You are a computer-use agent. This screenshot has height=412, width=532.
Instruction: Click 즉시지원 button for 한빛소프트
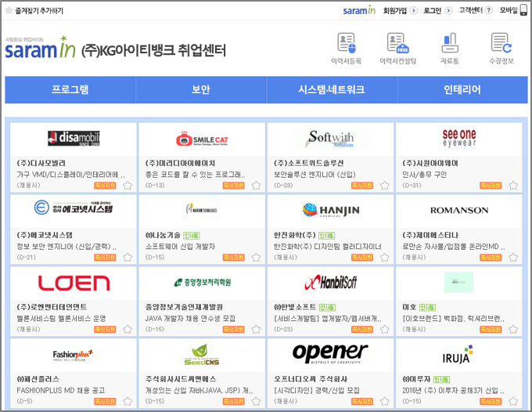point(362,330)
